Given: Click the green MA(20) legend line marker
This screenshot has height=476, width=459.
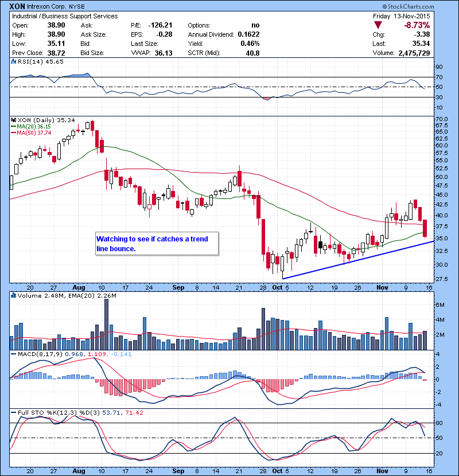Looking at the screenshot, I should tap(14, 126).
